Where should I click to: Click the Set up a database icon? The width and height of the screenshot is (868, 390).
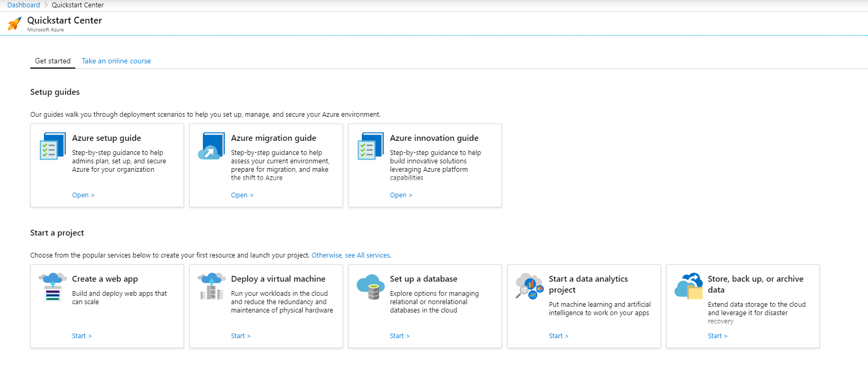(x=371, y=287)
